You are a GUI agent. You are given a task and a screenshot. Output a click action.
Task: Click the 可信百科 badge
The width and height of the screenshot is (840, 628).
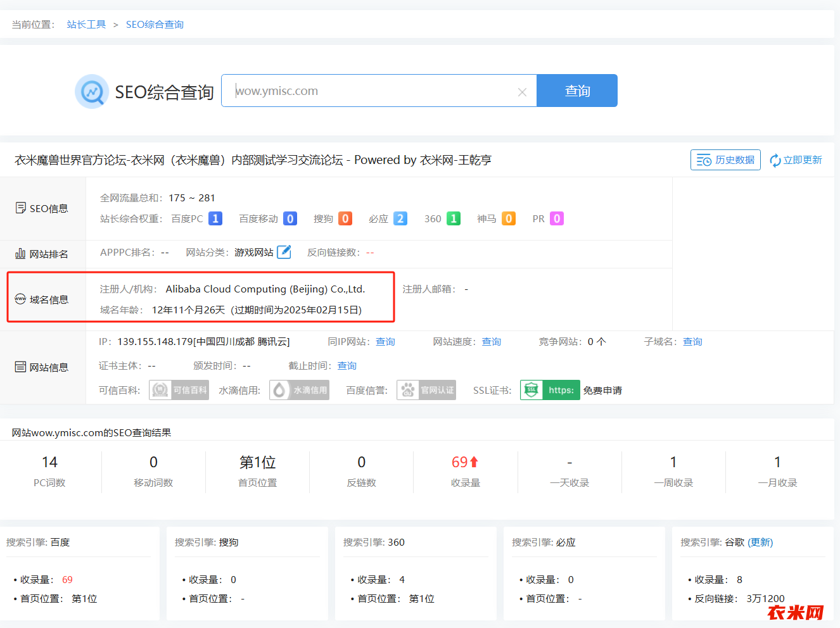(x=179, y=390)
